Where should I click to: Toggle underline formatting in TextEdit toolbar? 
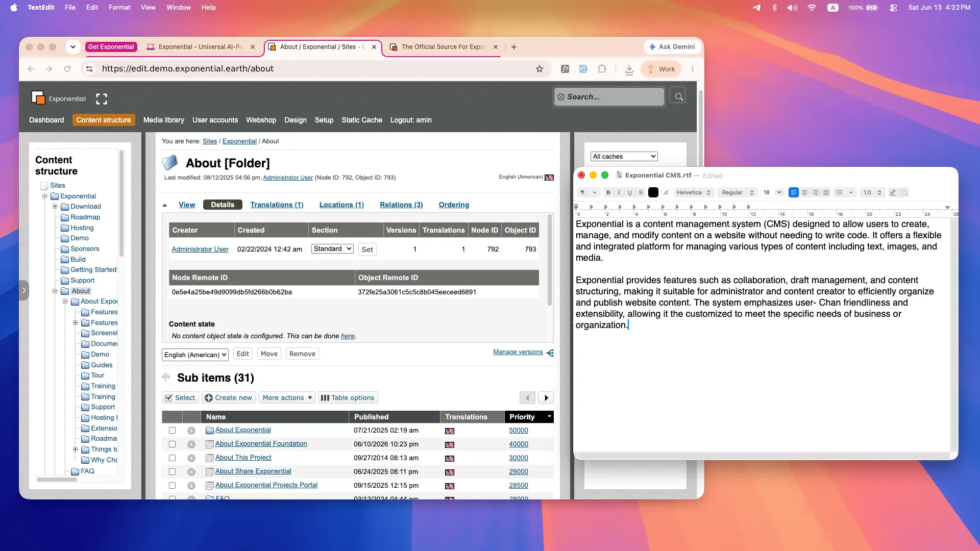[630, 192]
